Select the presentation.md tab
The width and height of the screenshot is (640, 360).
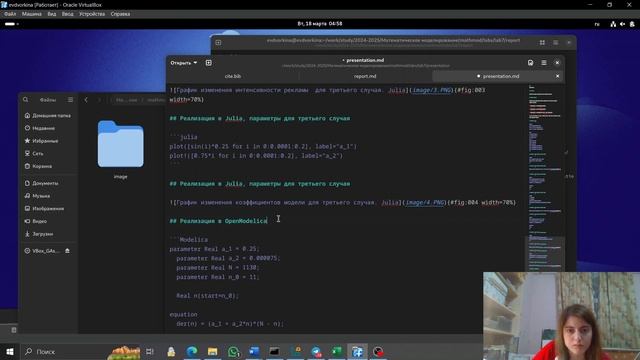(x=498, y=76)
